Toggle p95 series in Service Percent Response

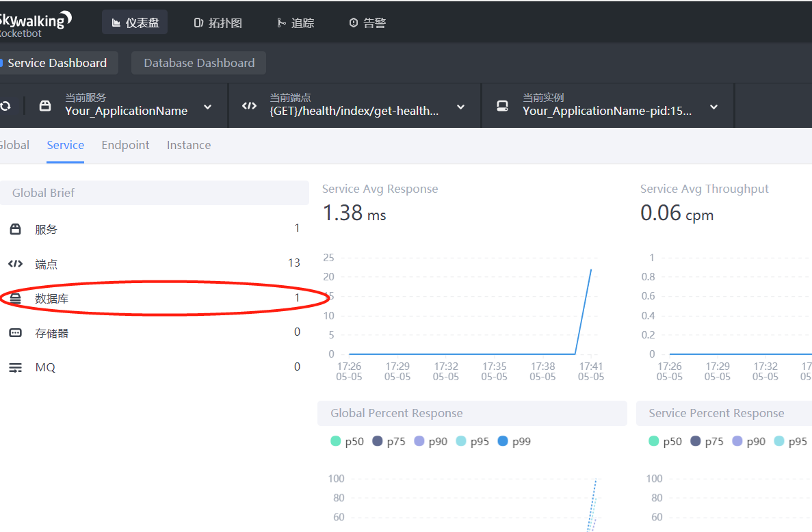pyautogui.click(x=791, y=442)
